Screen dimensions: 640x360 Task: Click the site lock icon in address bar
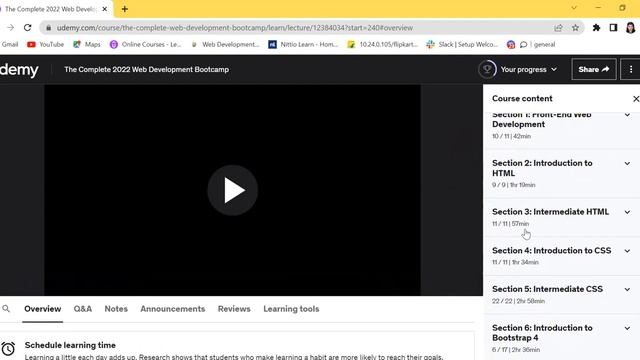tap(49, 28)
